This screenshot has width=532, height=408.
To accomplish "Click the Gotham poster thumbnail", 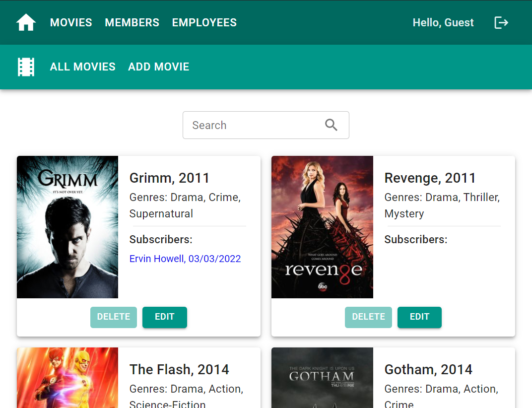I will pyautogui.click(x=322, y=378).
